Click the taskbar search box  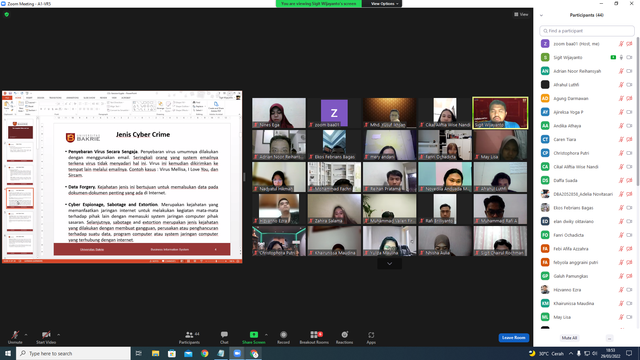click(x=73, y=353)
